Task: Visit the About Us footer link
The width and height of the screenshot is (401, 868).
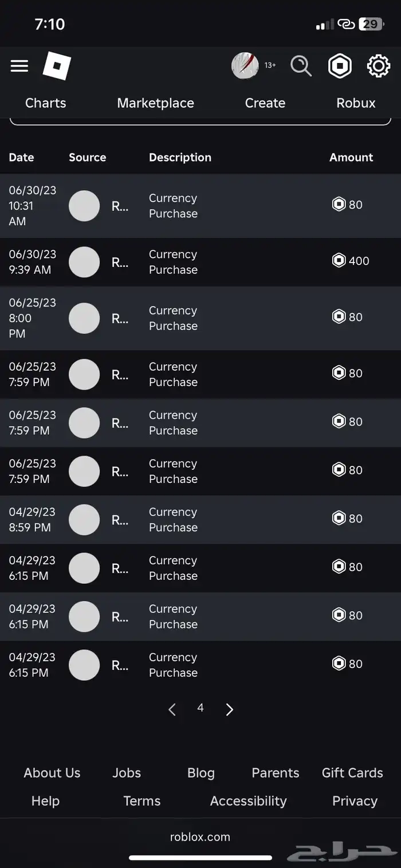Action: (52, 773)
